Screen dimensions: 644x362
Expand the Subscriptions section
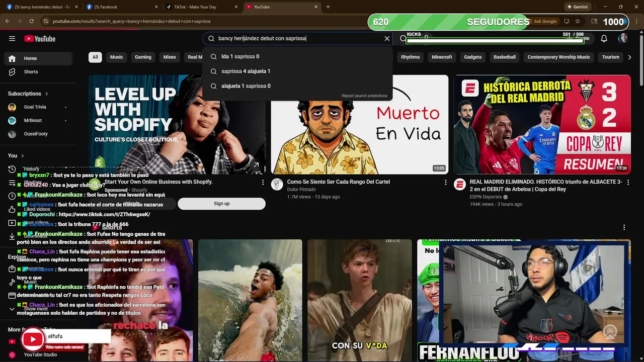[28, 94]
